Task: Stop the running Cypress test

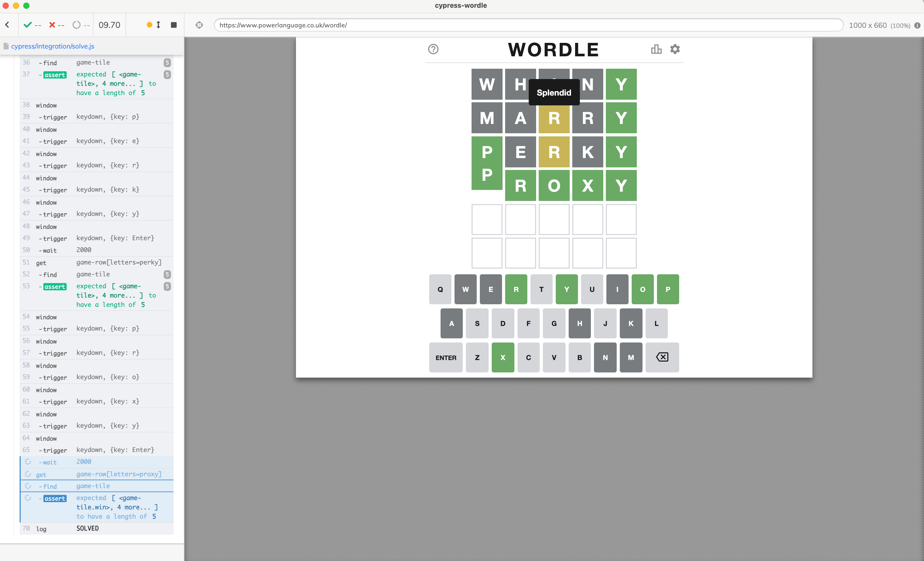Action: 174,25
